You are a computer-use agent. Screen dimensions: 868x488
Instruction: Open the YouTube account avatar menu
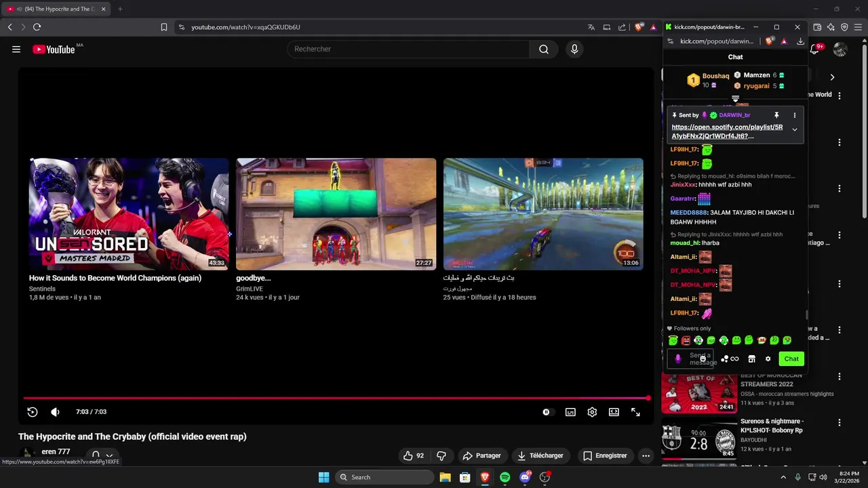pos(840,49)
